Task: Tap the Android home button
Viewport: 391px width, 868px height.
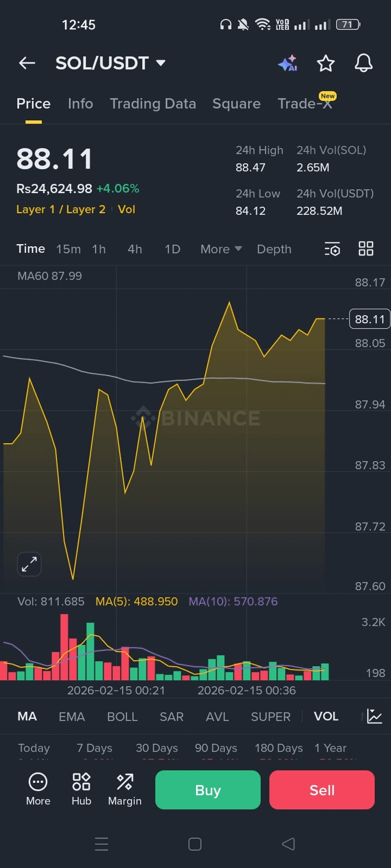Action: (195, 844)
